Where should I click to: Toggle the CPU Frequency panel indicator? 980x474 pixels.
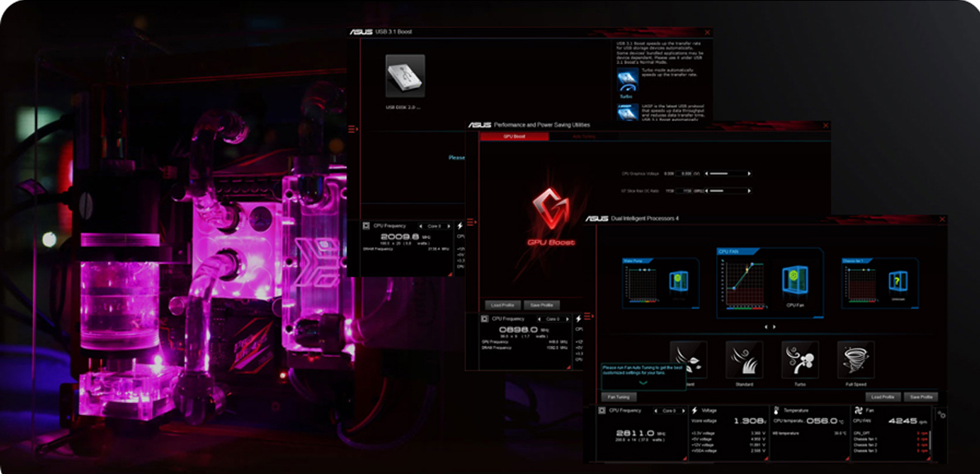pyautogui.click(x=602, y=411)
